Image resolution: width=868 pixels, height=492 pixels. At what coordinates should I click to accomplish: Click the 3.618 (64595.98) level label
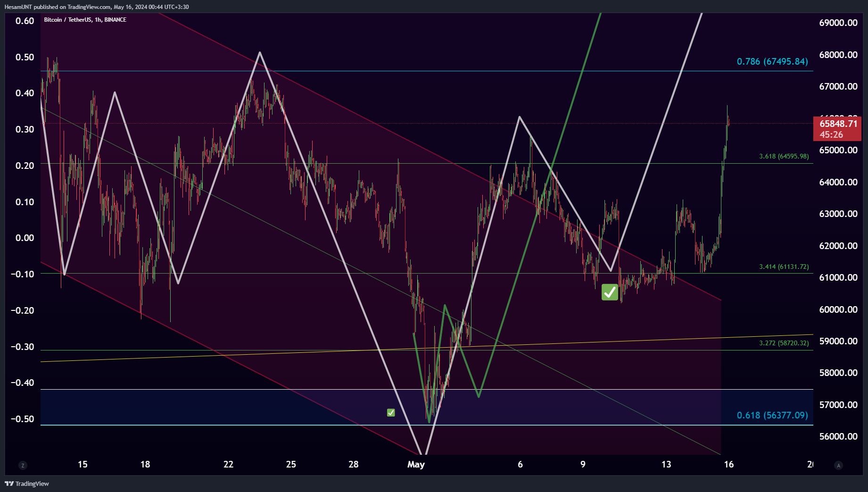coord(784,156)
